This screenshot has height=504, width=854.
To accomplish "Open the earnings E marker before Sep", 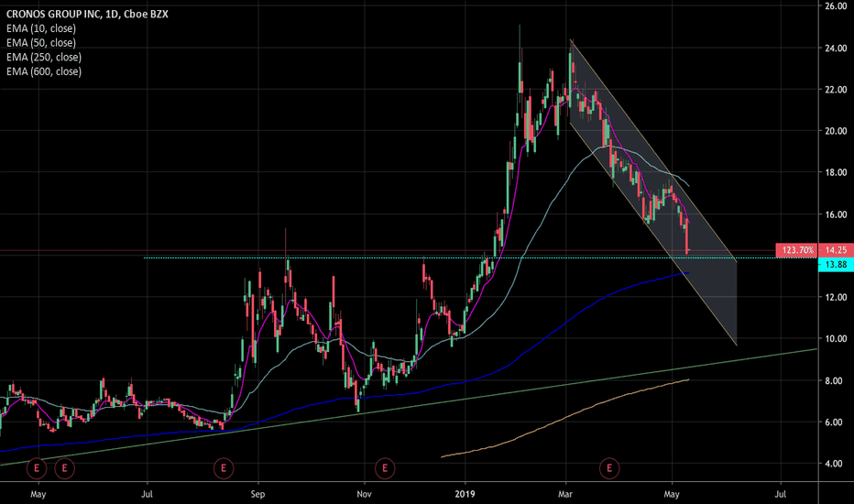I will (x=224, y=468).
